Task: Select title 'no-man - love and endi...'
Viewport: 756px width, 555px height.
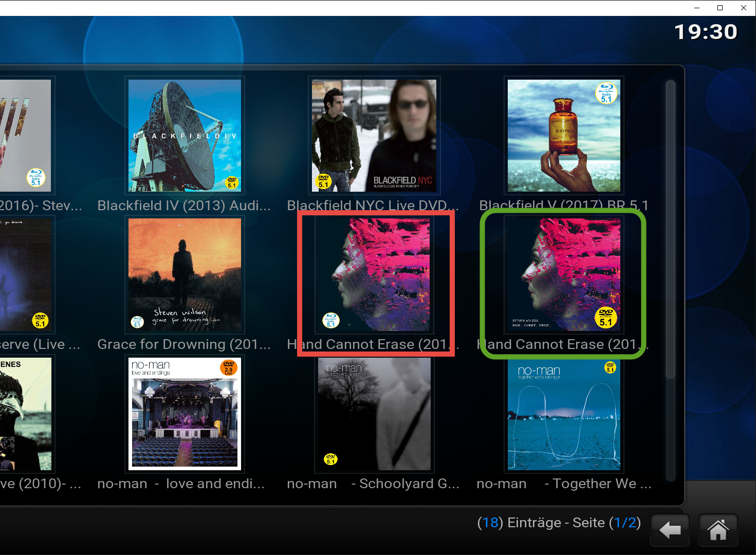Action: click(x=181, y=484)
